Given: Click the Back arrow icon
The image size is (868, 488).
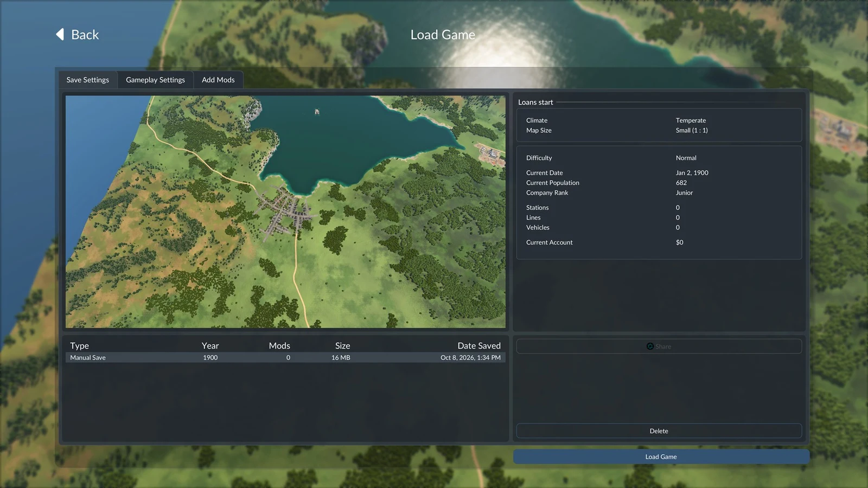Looking at the screenshot, I should click(x=60, y=34).
